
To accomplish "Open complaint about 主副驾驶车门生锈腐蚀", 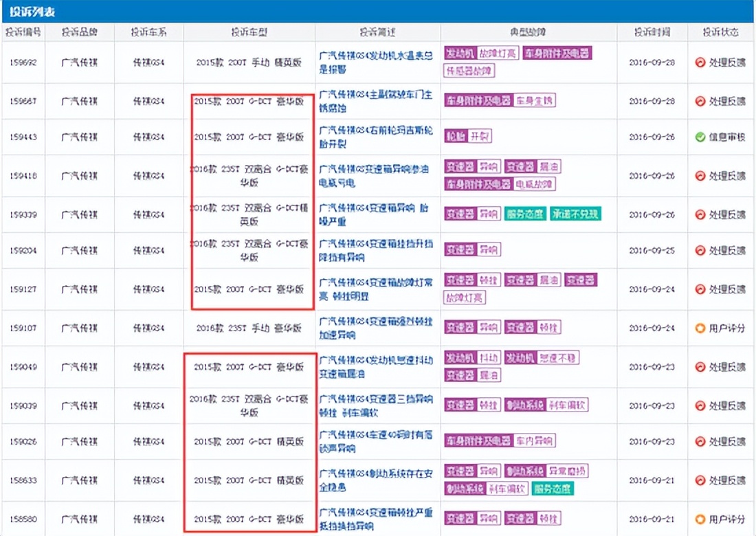I will (x=376, y=101).
